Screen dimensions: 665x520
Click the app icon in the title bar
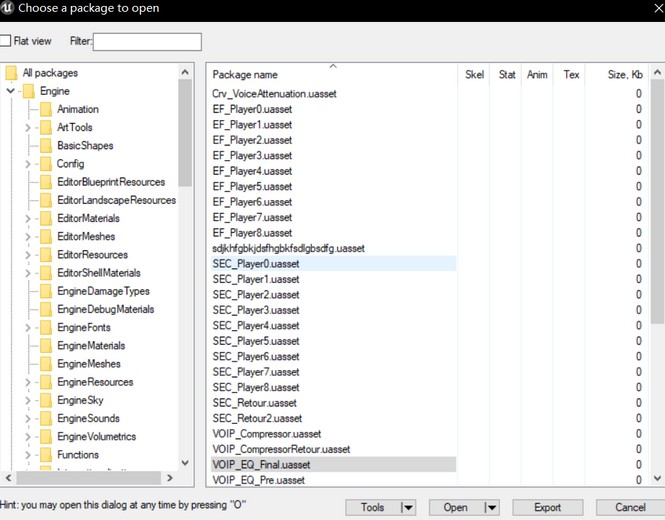(9, 9)
